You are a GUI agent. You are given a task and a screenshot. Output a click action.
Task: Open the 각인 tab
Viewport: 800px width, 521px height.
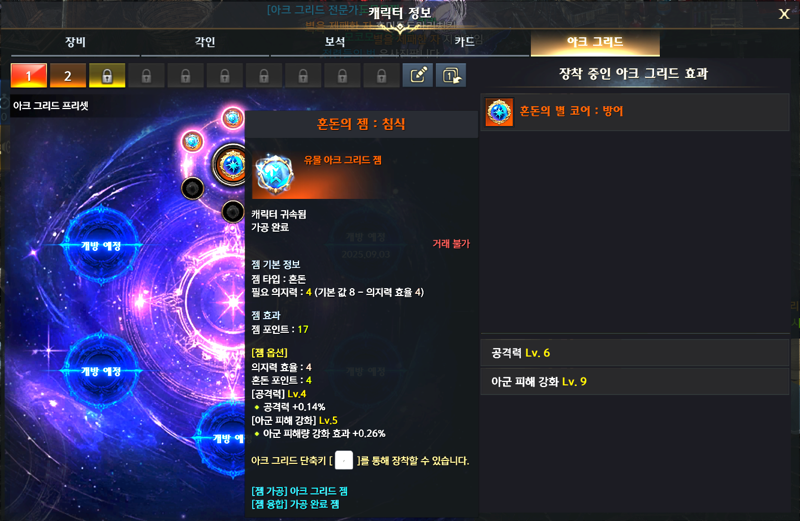click(x=205, y=42)
